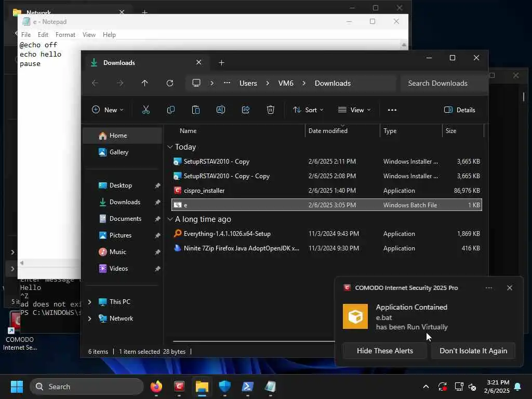532x399 pixels.
Task: Go up one folder level arrow
Action: tap(144, 83)
